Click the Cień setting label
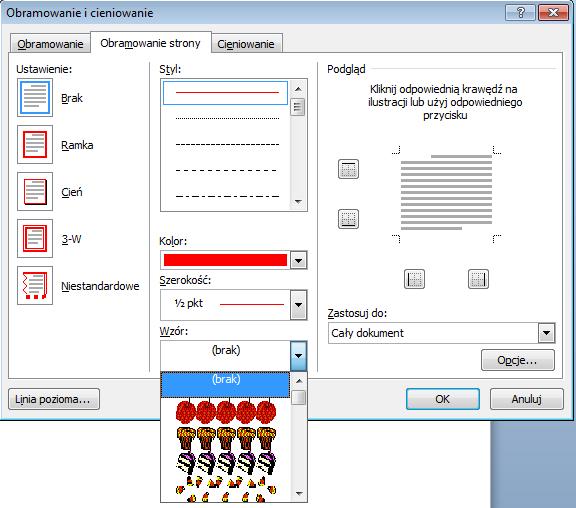This screenshot has height=508, width=576. [72, 192]
